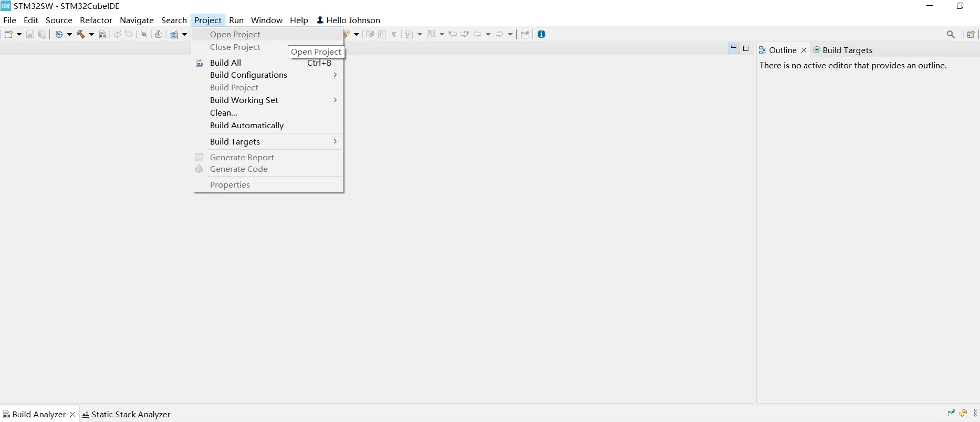Click the Forward navigation arrow icon
The height and width of the screenshot is (422, 980).
499,35
